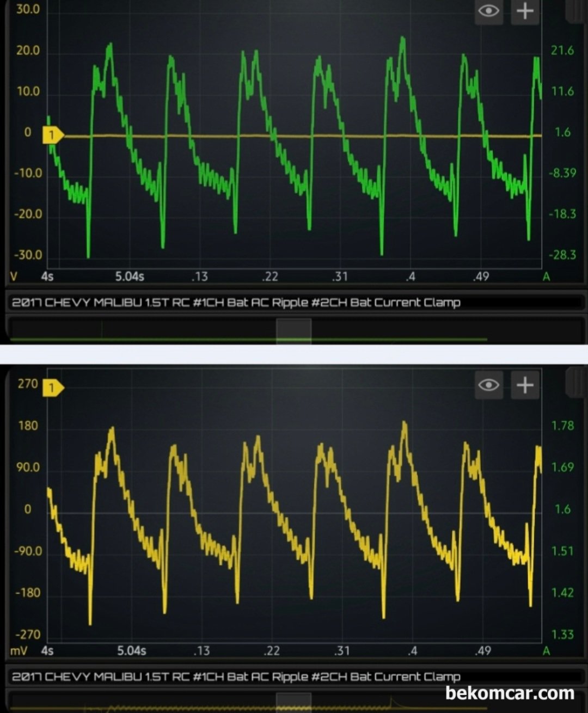Open the side panel handle on upper chart

coord(575,11)
